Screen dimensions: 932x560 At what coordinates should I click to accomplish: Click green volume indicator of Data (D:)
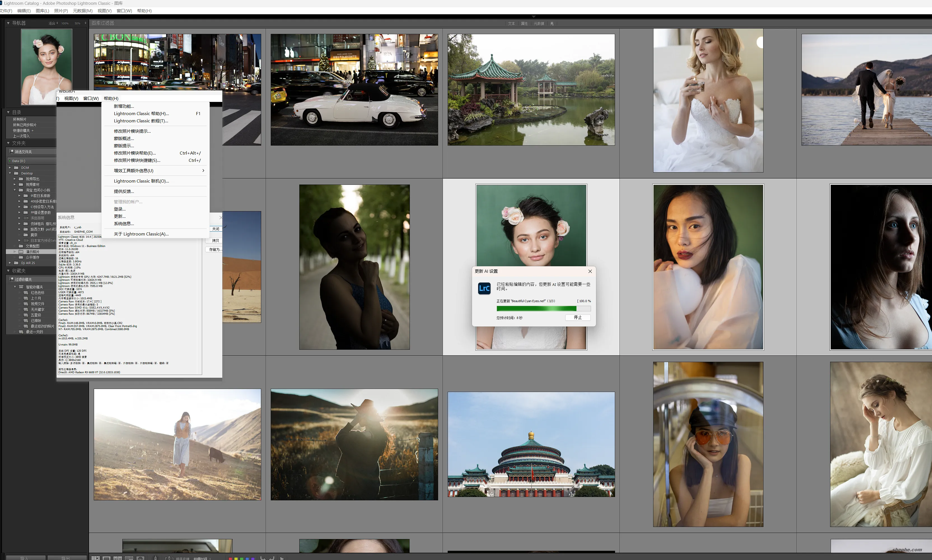click(x=10, y=161)
